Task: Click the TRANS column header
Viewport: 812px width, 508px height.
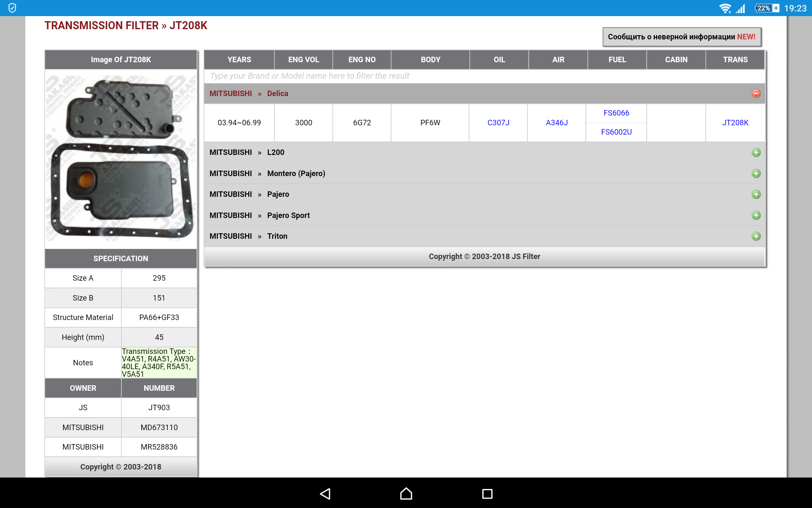Action: pos(735,60)
